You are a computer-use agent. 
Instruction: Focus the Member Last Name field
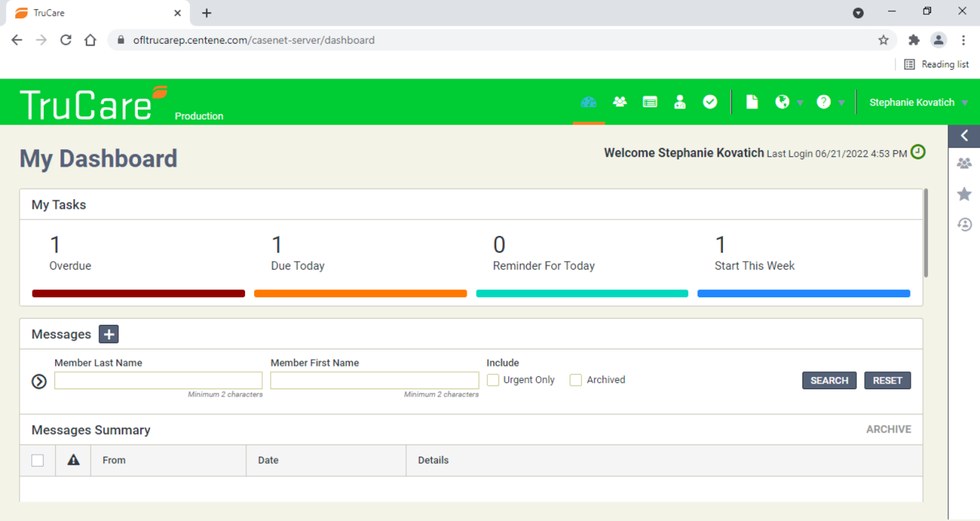pos(159,380)
